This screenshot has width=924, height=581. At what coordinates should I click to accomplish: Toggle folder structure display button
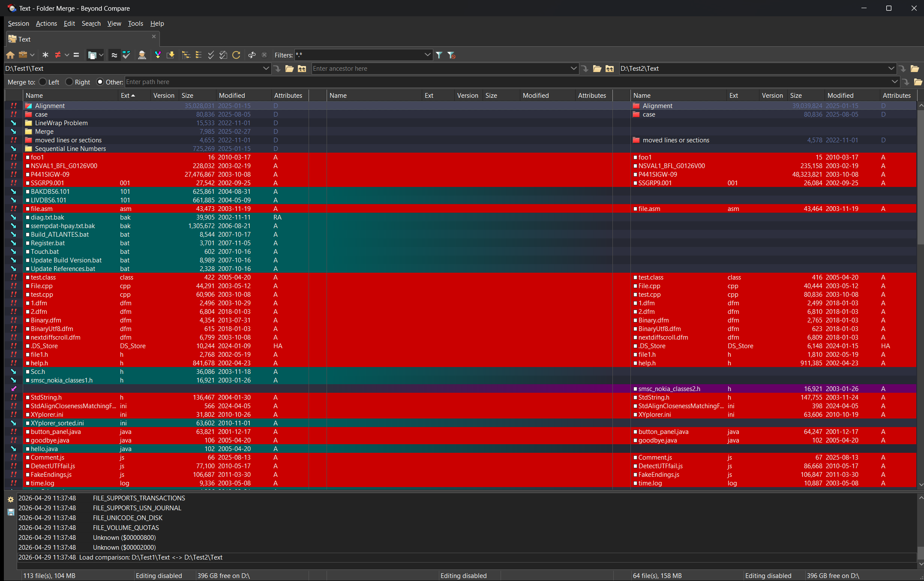[x=92, y=55]
